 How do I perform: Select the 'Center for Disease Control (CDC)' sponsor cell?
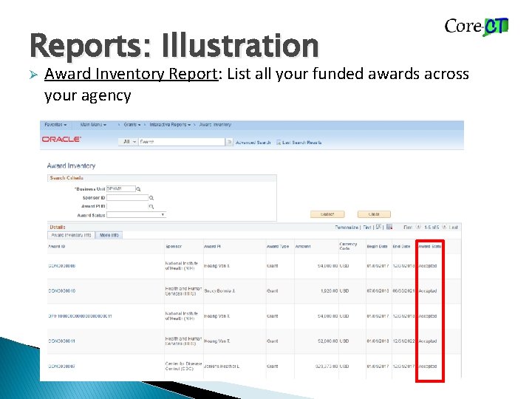[x=183, y=366]
